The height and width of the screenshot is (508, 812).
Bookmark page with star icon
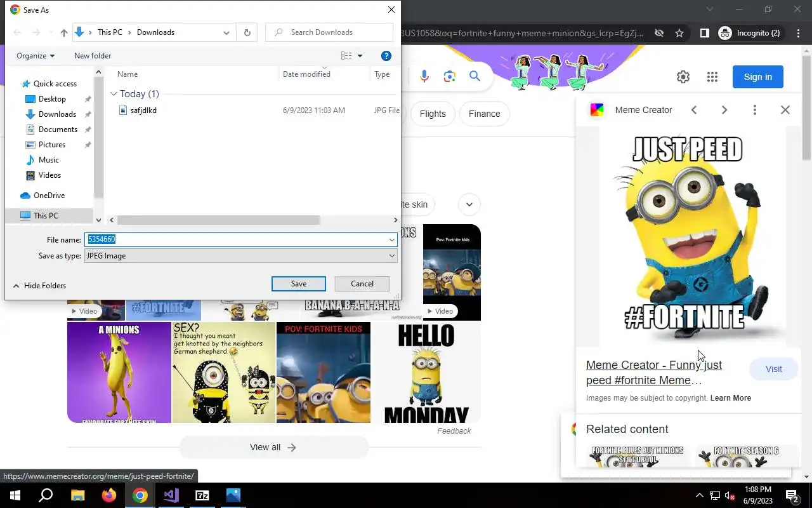pos(679,33)
